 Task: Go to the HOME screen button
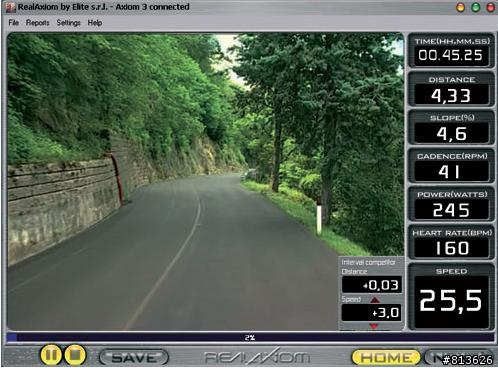pos(386,357)
